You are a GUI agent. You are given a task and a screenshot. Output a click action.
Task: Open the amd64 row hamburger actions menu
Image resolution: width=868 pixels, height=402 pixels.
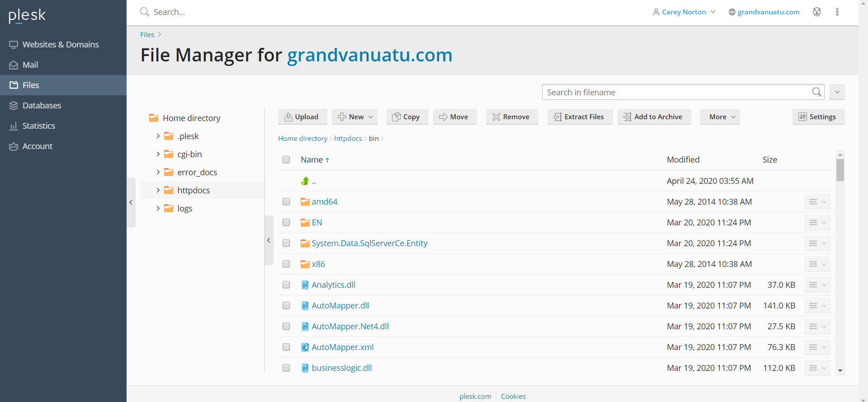(817, 202)
